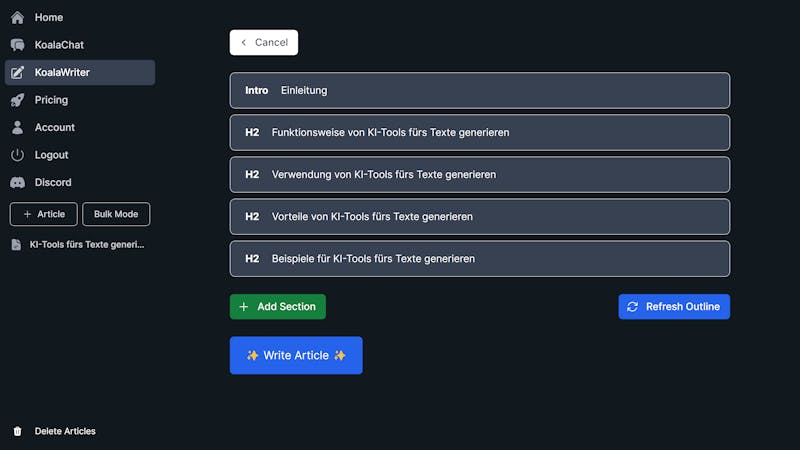Click the Add Section button
This screenshot has width=800, height=450.
(x=278, y=307)
